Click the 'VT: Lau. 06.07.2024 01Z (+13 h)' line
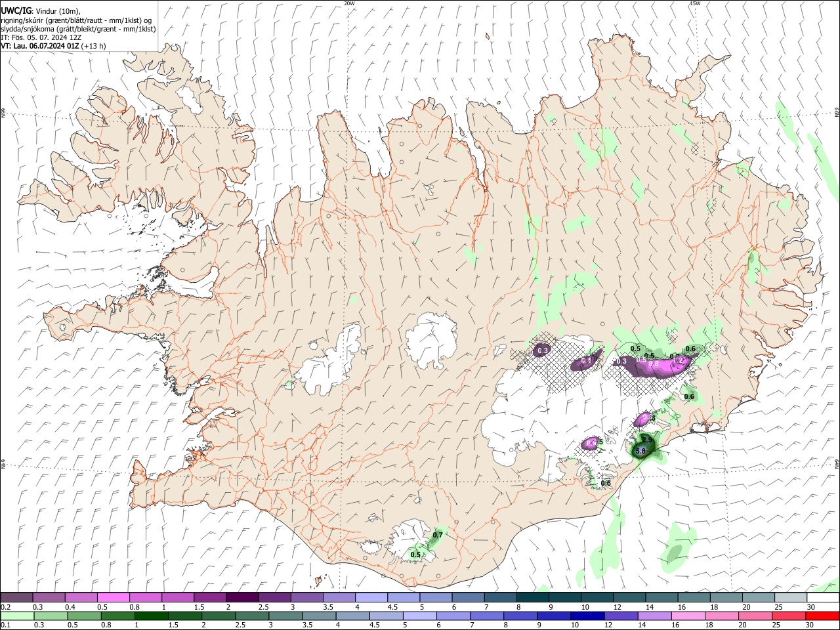The width and height of the screenshot is (840, 630). click(x=53, y=47)
